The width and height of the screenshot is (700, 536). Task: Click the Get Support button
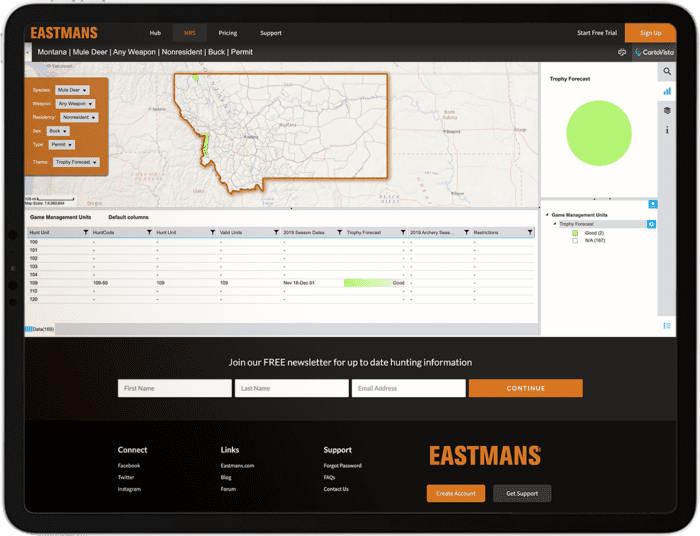coord(522,494)
